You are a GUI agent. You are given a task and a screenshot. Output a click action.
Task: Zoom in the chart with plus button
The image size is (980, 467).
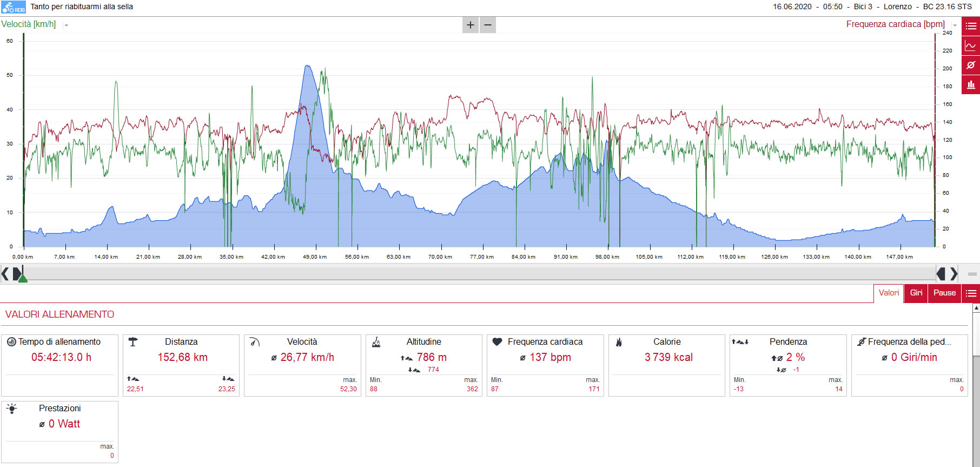(471, 25)
